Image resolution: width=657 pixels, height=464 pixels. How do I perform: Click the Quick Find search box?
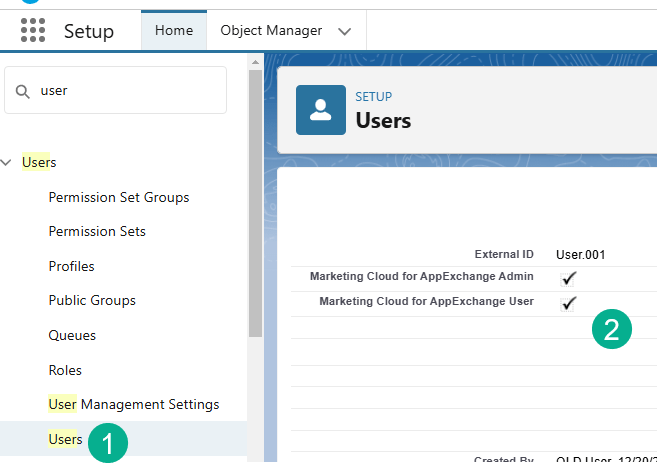[125, 91]
